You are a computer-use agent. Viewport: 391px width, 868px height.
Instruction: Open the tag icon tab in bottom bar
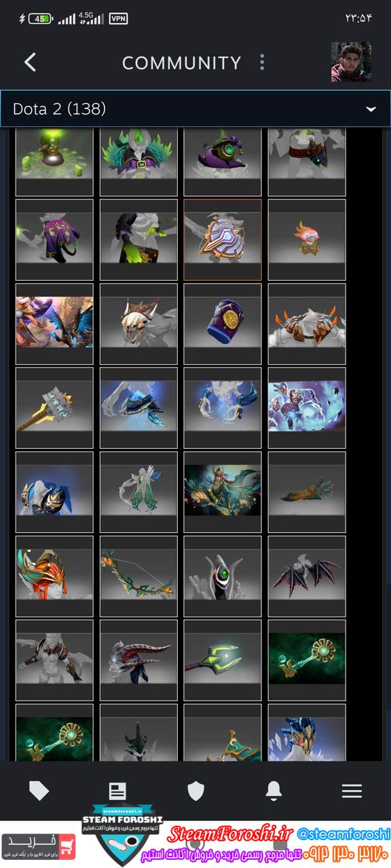(x=39, y=791)
